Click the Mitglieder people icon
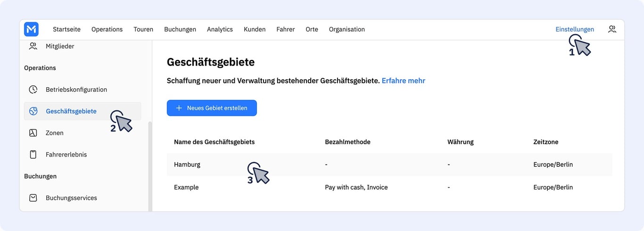The image size is (644, 231). click(x=33, y=46)
